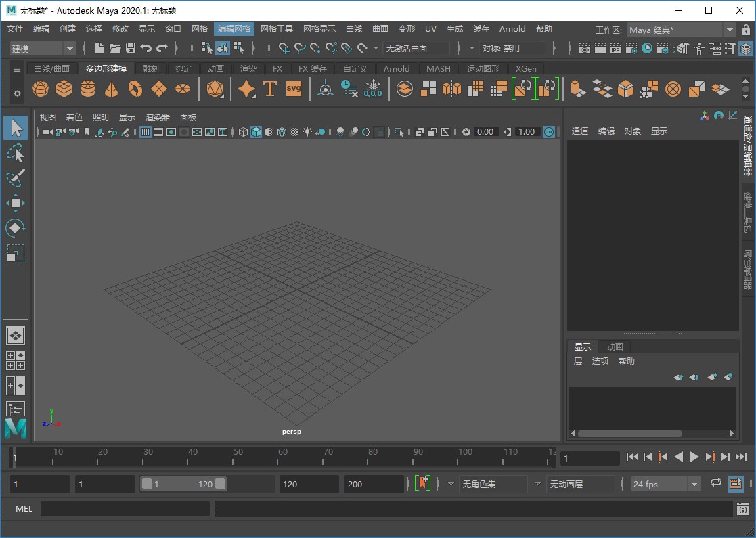Toggle use all lights in viewport
The width and height of the screenshot is (756, 538).
tap(307, 131)
